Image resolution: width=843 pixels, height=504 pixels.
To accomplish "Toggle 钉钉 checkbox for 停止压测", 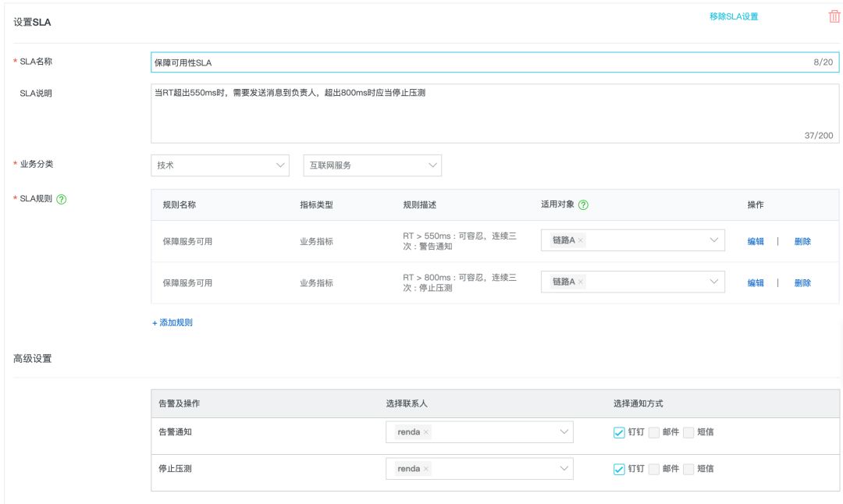I will (x=620, y=469).
